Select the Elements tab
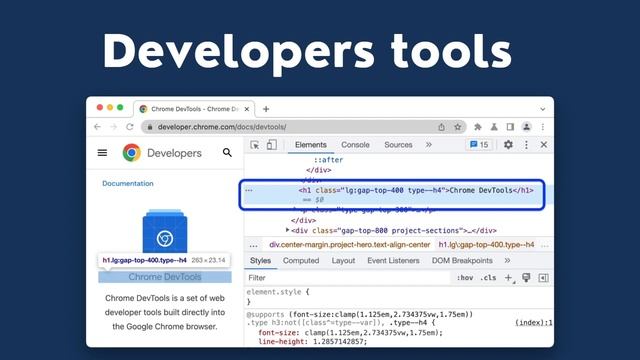The image size is (640, 360). click(311, 144)
